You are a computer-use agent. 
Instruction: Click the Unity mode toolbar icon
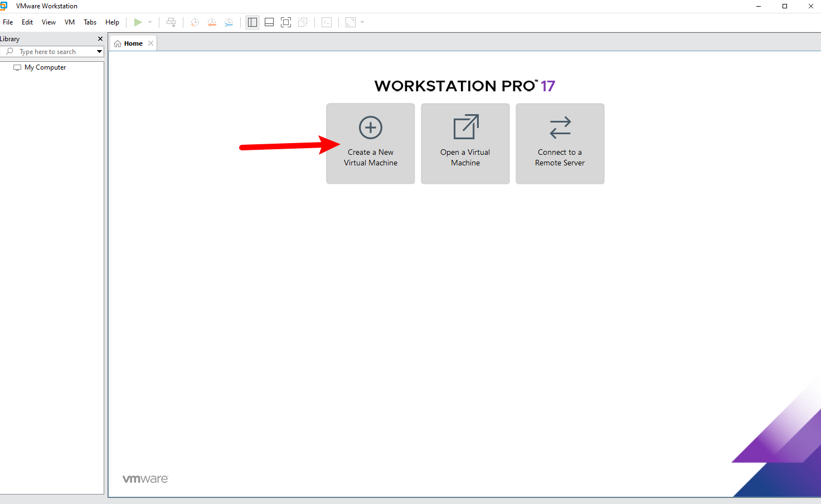coord(303,22)
